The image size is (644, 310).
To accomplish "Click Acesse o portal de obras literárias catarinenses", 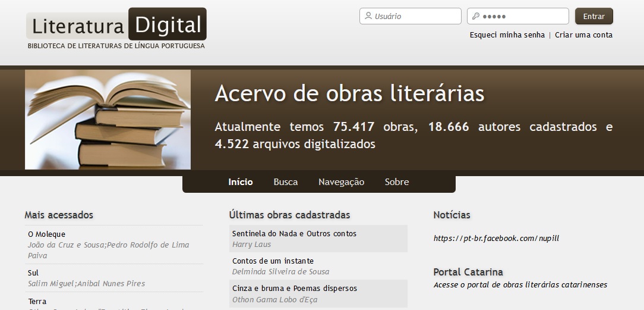I will pyautogui.click(x=520, y=285).
